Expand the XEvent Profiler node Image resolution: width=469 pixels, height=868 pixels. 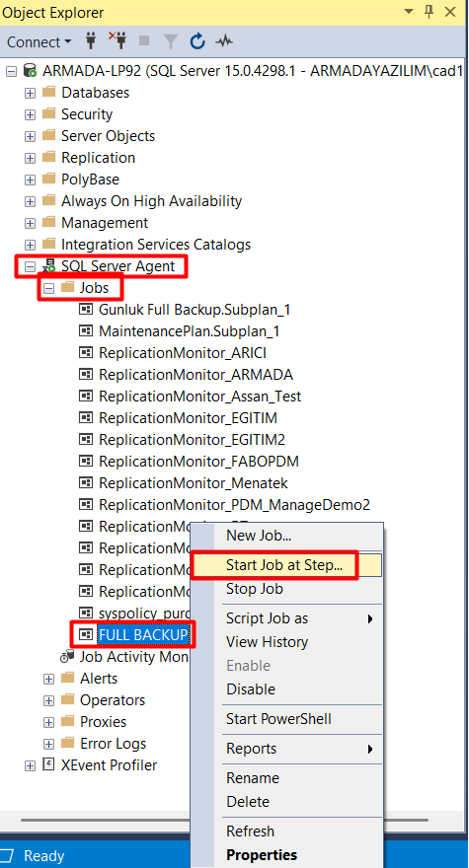(x=30, y=765)
